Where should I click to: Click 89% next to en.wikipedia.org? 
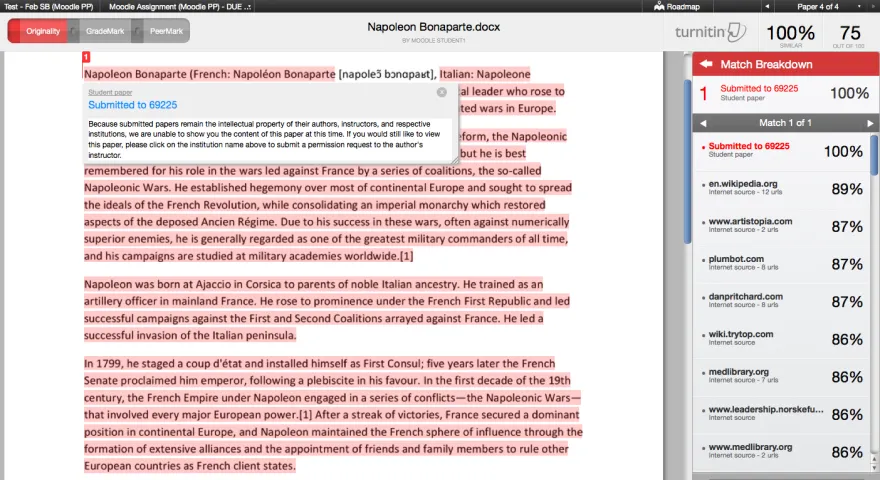pos(847,189)
